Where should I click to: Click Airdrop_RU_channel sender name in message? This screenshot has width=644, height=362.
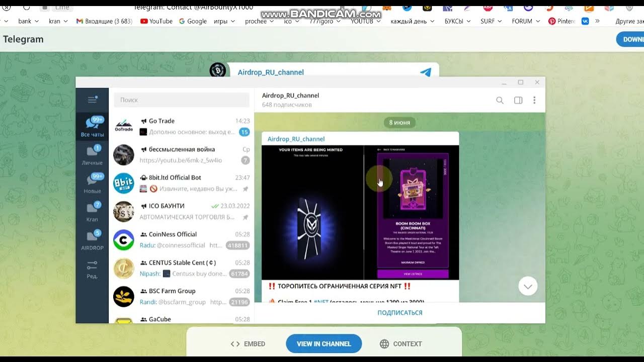tap(296, 139)
